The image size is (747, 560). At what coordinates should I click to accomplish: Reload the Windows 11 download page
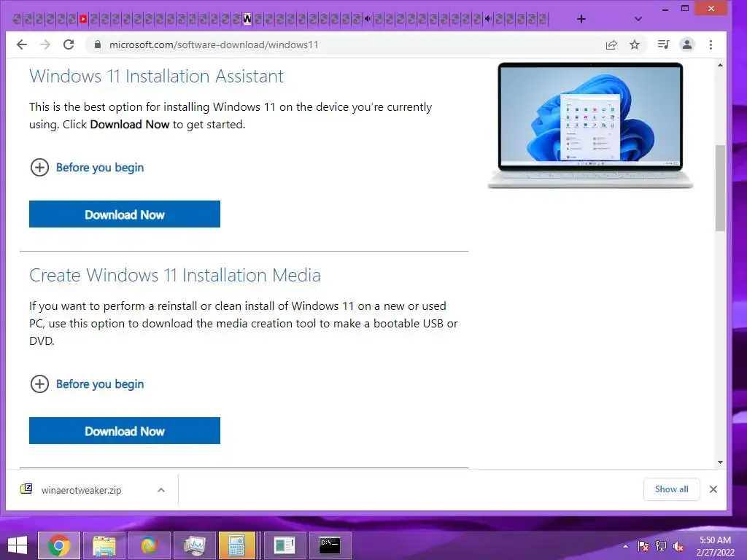(x=69, y=44)
